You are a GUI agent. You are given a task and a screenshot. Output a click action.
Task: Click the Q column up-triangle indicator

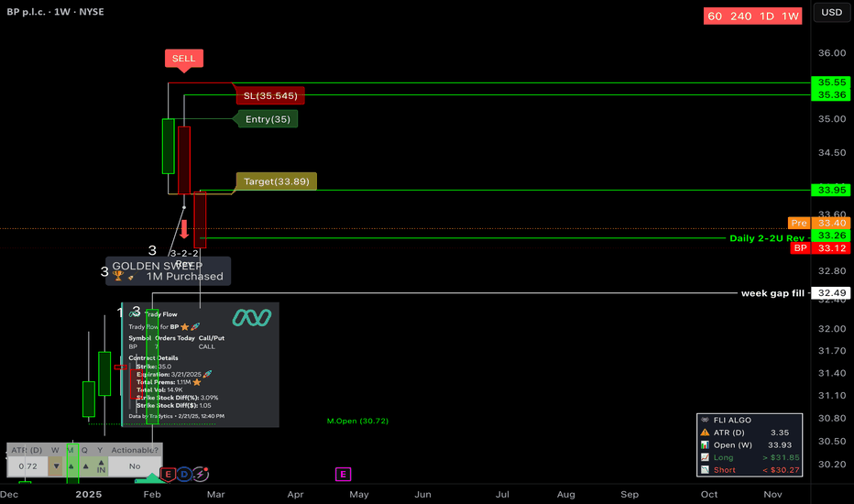pyautogui.click(x=85, y=466)
